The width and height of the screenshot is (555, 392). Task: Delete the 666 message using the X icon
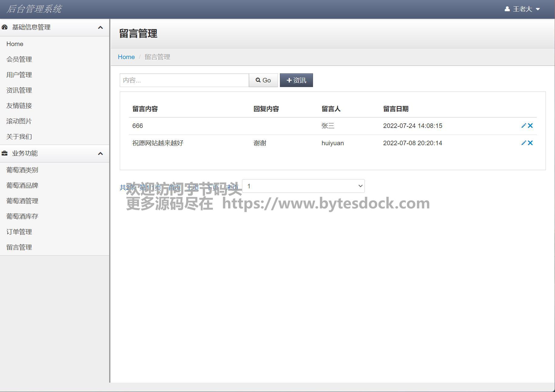pos(530,126)
